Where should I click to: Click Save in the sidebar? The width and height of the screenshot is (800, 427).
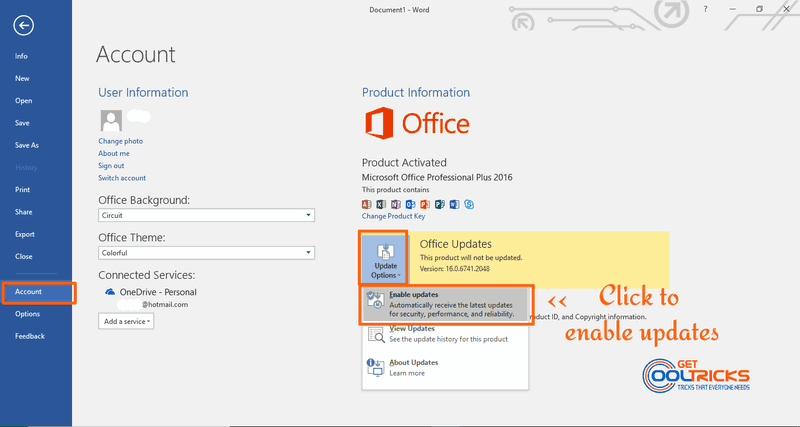pos(22,123)
